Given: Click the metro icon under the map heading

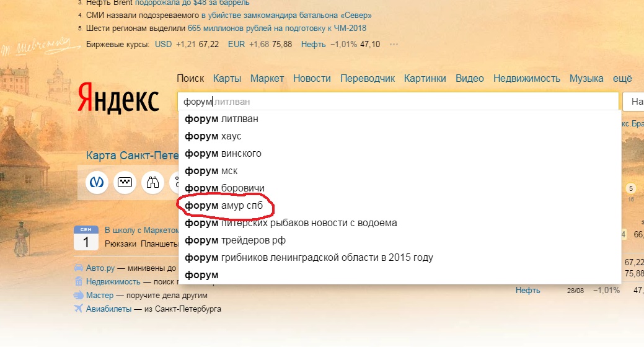Looking at the screenshot, I should 97,182.
